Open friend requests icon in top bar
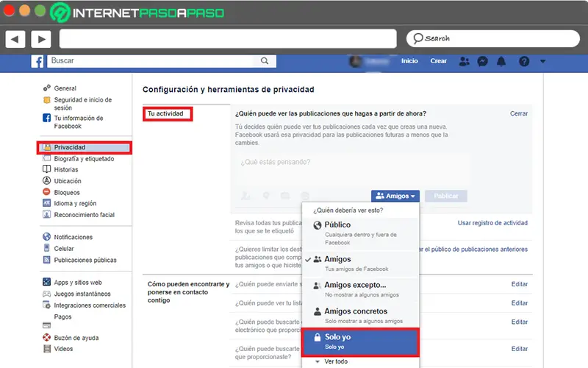The width and height of the screenshot is (588, 368). (464, 61)
